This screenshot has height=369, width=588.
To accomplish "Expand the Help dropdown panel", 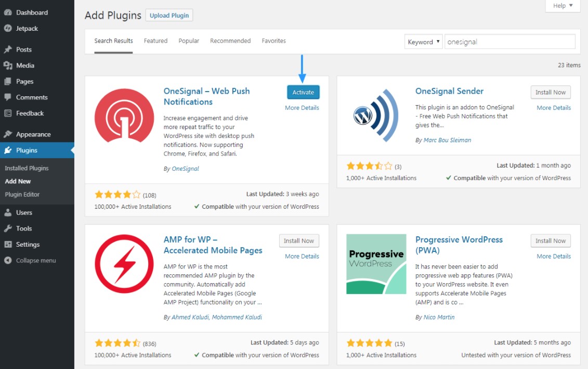I will tap(563, 6).
